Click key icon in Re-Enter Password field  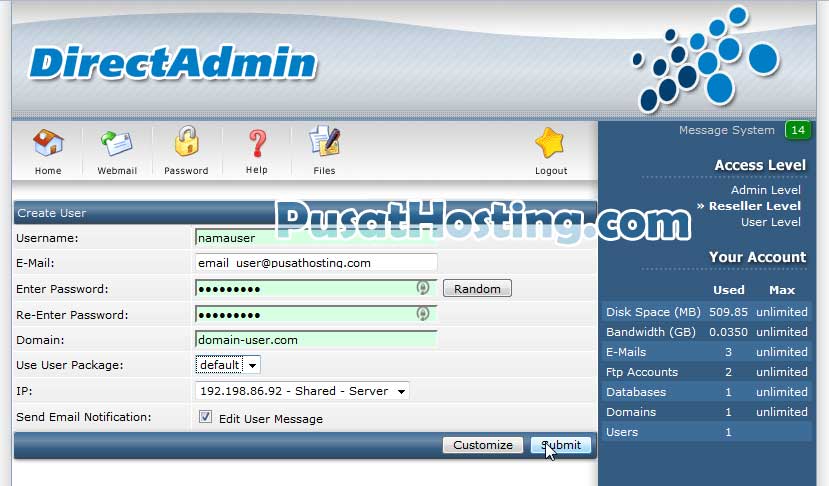[x=422, y=313]
